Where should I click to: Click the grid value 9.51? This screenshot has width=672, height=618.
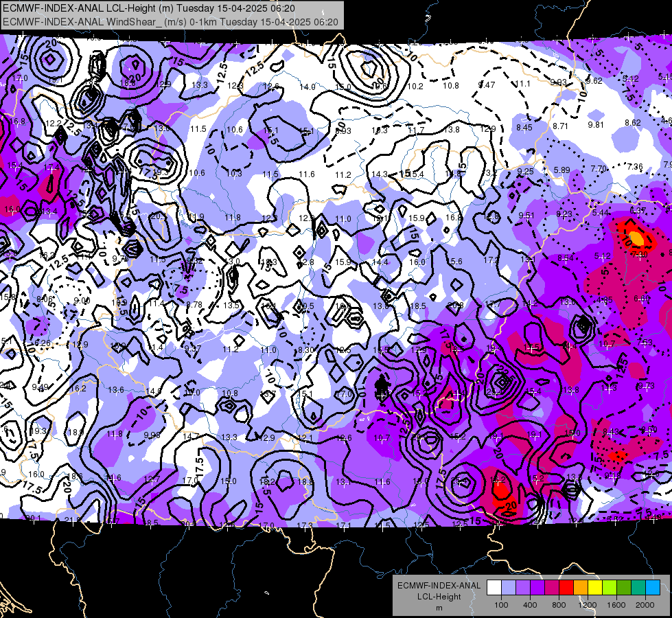click(526, 216)
